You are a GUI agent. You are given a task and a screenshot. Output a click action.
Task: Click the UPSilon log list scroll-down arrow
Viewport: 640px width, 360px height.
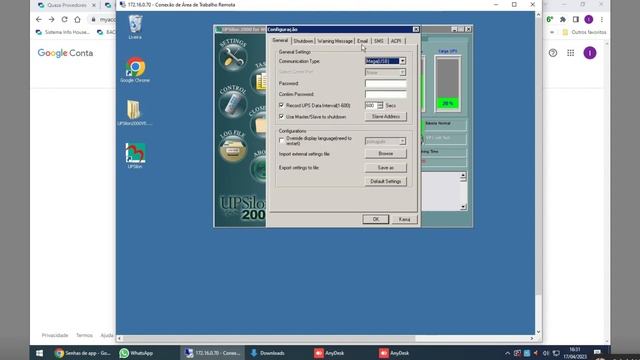click(463, 207)
